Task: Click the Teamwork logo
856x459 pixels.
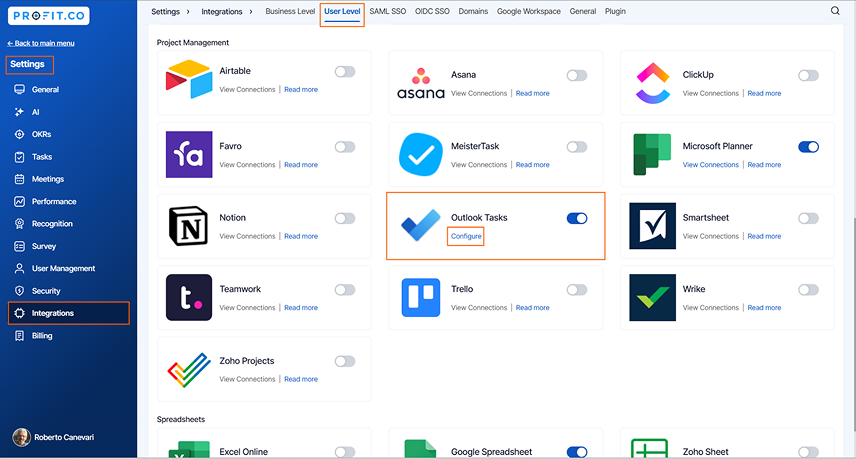Action: point(189,297)
